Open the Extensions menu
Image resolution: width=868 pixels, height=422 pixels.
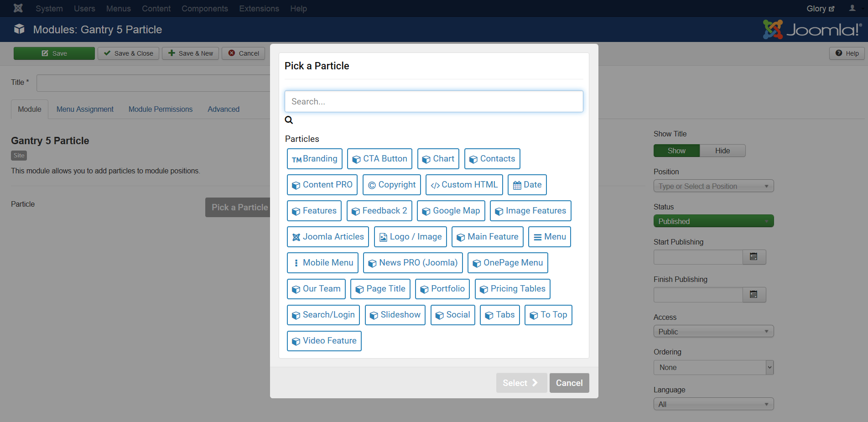tap(259, 8)
